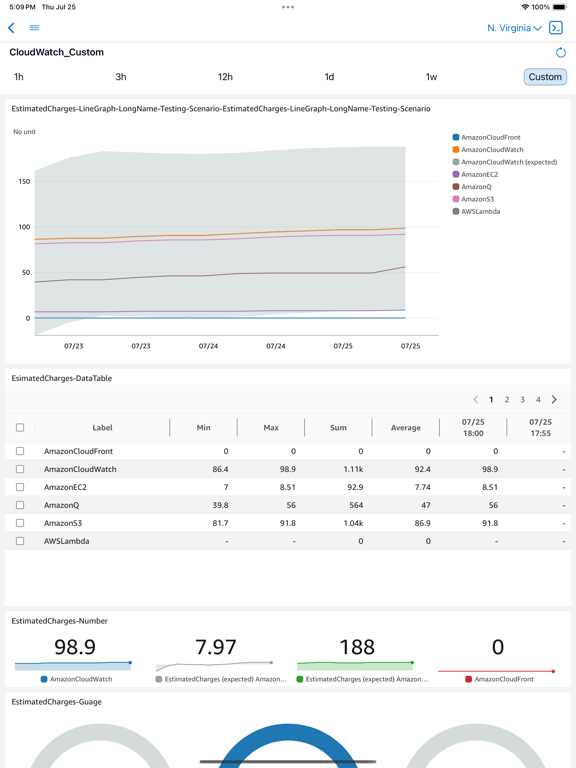The width and height of the screenshot is (576, 768).
Task: Go to previous table page arrow
Action: (476, 400)
